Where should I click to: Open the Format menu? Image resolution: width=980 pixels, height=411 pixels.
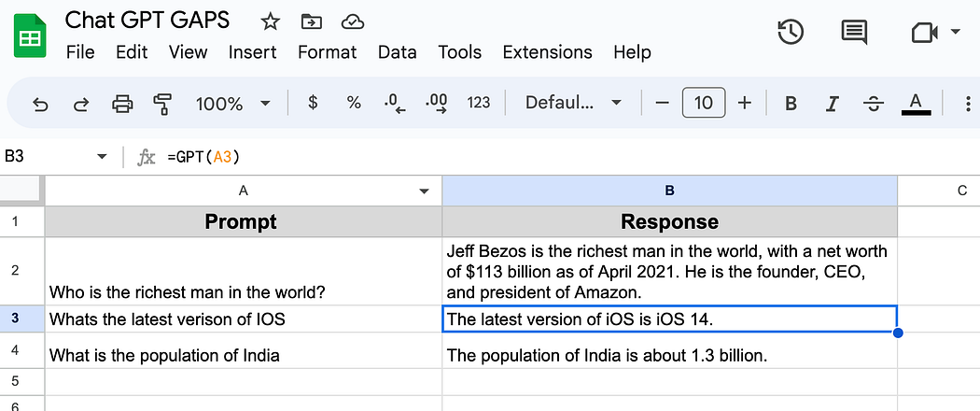coord(327,52)
